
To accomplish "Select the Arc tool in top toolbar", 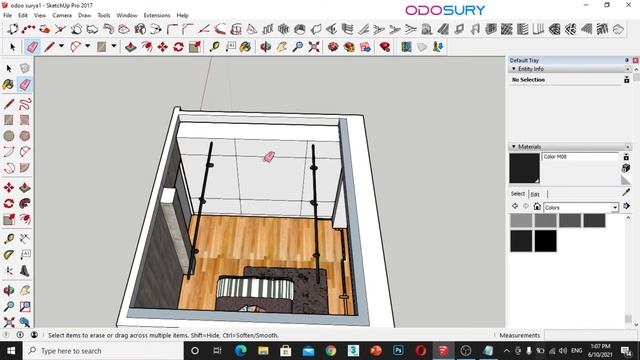I will tap(76, 47).
